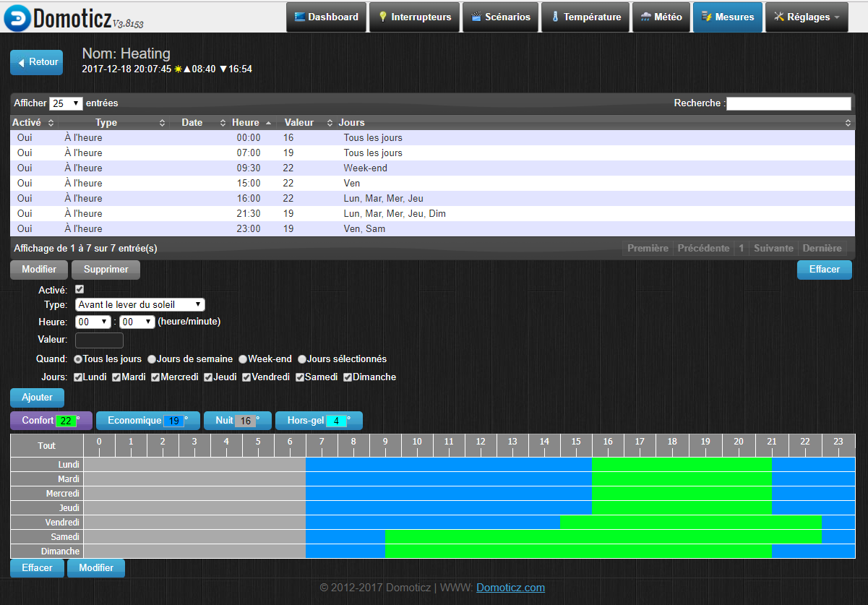Image resolution: width=868 pixels, height=605 pixels.
Task: Select the row with days Ven at 15:00
Action: [x=432, y=183]
